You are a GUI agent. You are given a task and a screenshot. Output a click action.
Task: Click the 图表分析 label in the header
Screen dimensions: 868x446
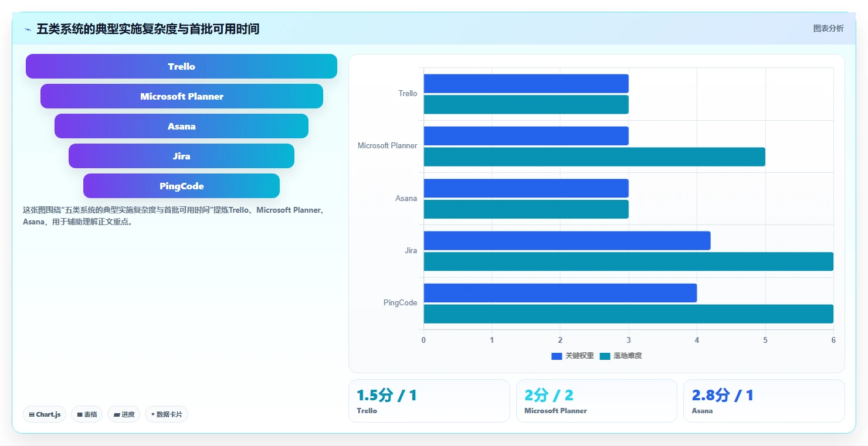[828, 28]
